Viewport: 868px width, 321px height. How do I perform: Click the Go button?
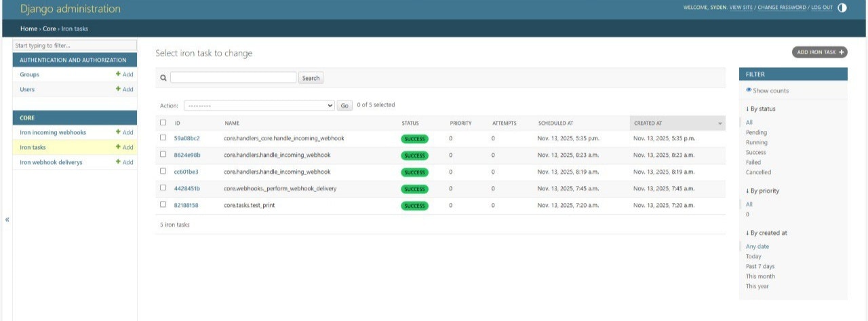pos(344,106)
